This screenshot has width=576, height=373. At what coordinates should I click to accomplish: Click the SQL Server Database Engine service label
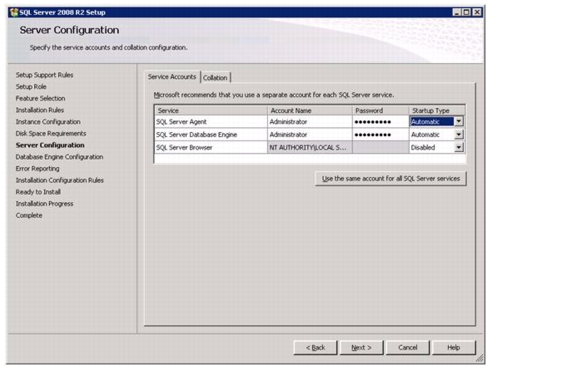pos(197,135)
